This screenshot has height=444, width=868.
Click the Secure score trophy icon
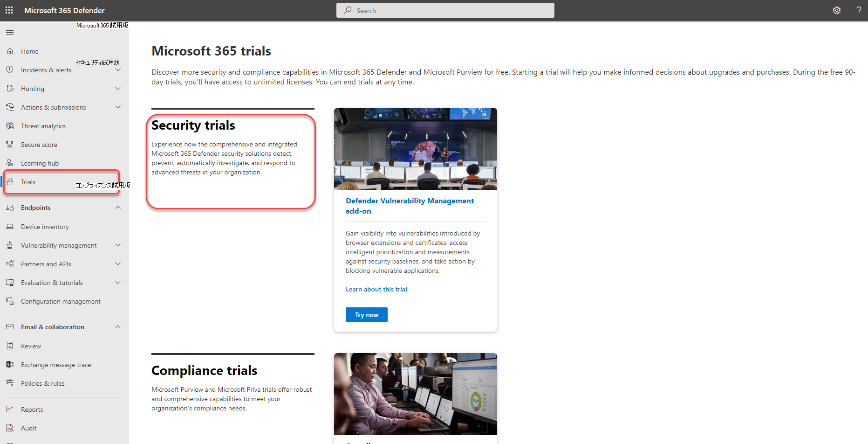(x=10, y=145)
